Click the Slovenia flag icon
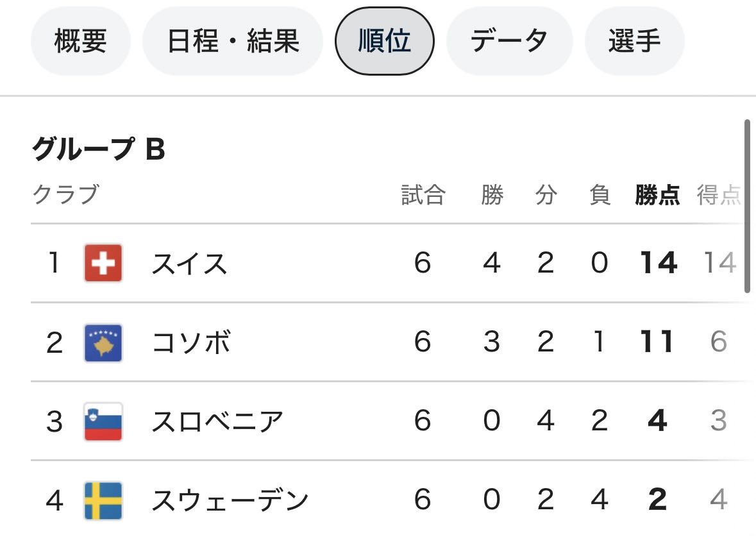 (x=103, y=421)
